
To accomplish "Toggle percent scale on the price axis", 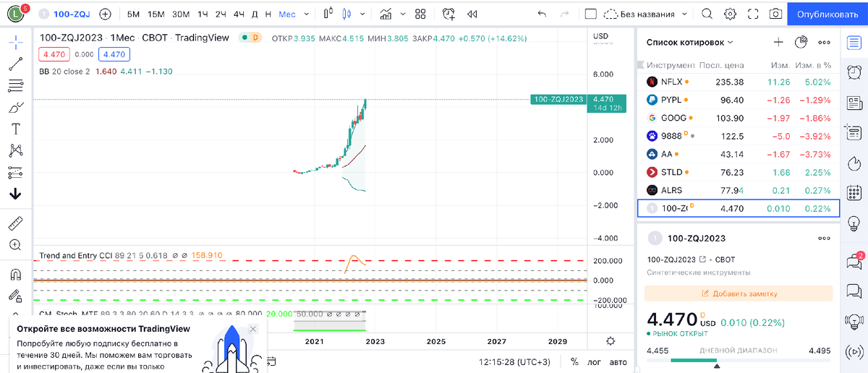I will [574, 361].
